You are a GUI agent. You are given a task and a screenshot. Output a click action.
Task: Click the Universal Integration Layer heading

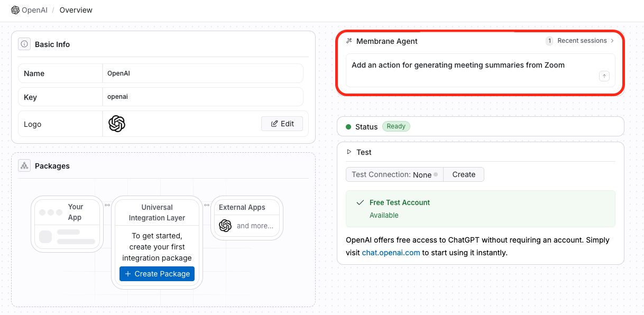coord(157,212)
